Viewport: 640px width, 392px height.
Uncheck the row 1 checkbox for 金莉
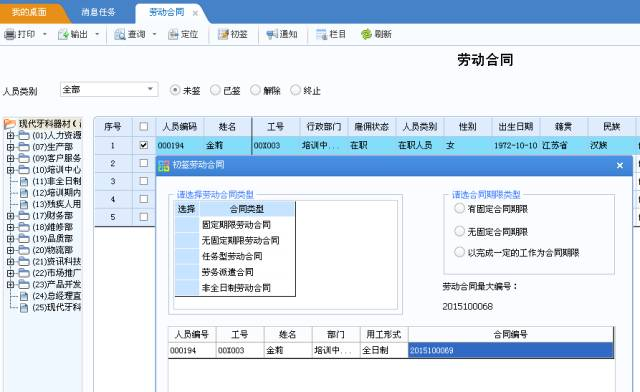144,145
